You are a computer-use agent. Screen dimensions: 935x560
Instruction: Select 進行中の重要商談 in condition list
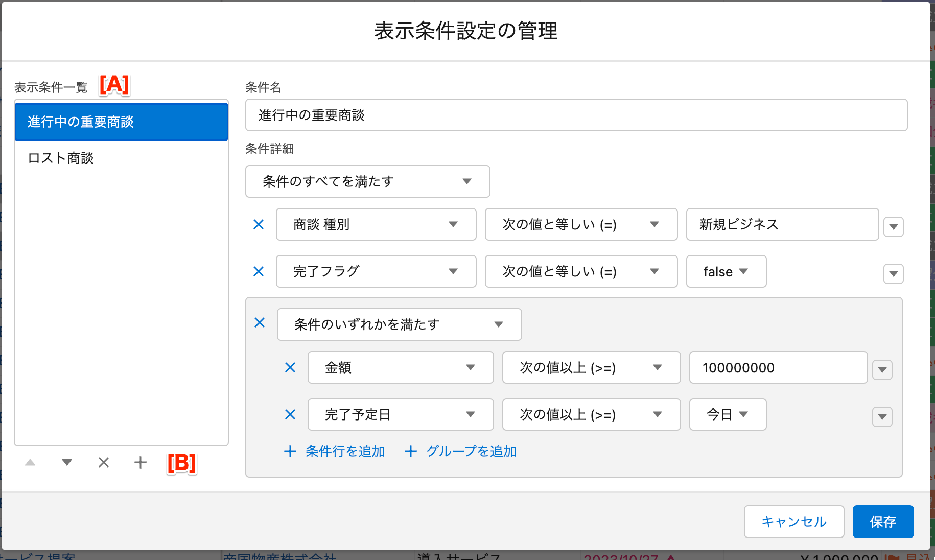click(x=121, y=122)
